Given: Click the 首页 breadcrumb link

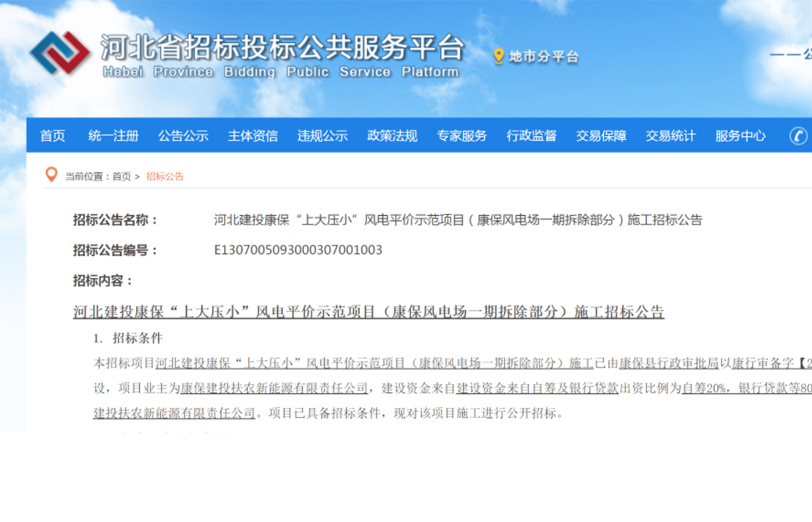Looking at the screenshot, I should (122, 176).
